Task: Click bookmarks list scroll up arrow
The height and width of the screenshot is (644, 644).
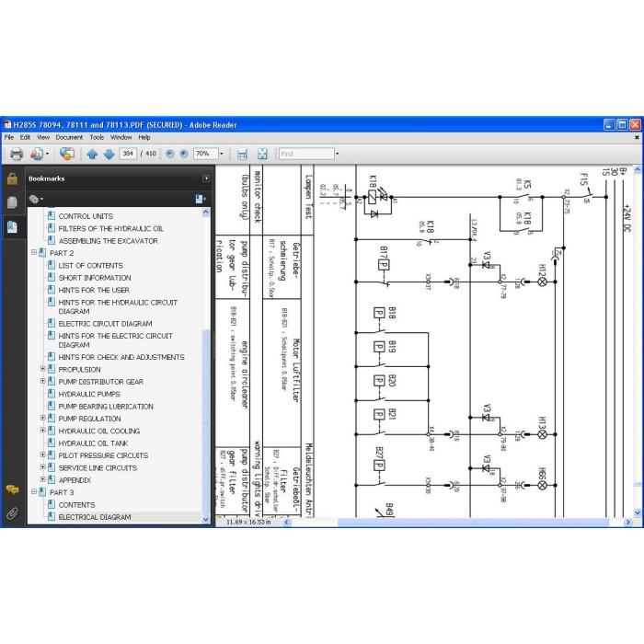Action: pyautogui.click(x=206, y=212)
